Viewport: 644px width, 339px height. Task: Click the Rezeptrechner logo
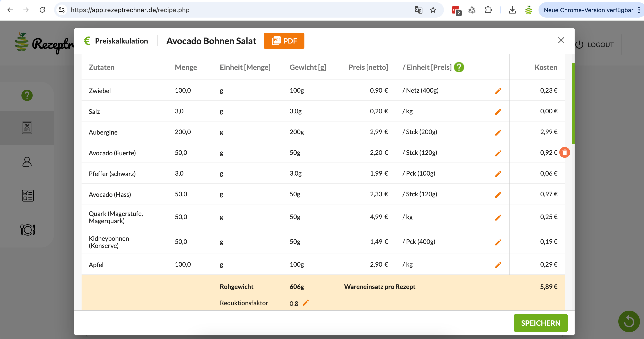(x=44, y=43)
